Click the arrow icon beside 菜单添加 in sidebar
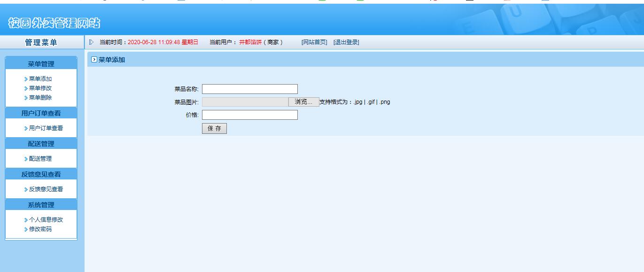 tap(26, 79)
